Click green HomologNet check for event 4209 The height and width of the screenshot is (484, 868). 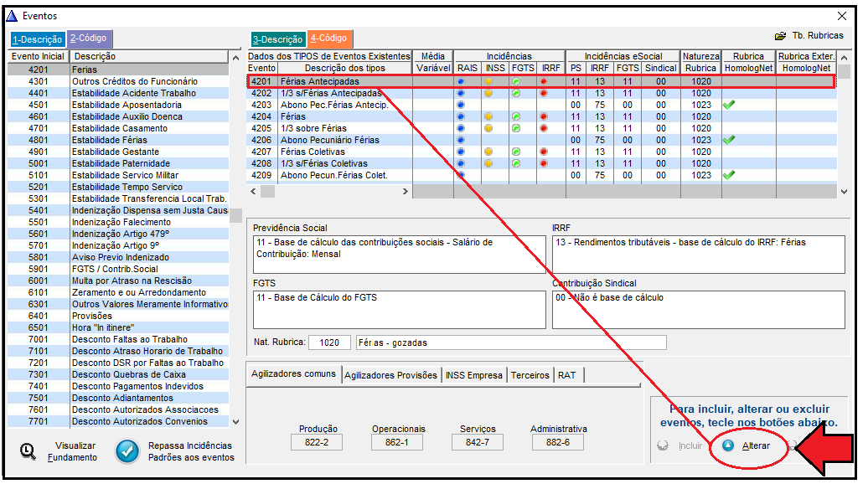[729, 175]
